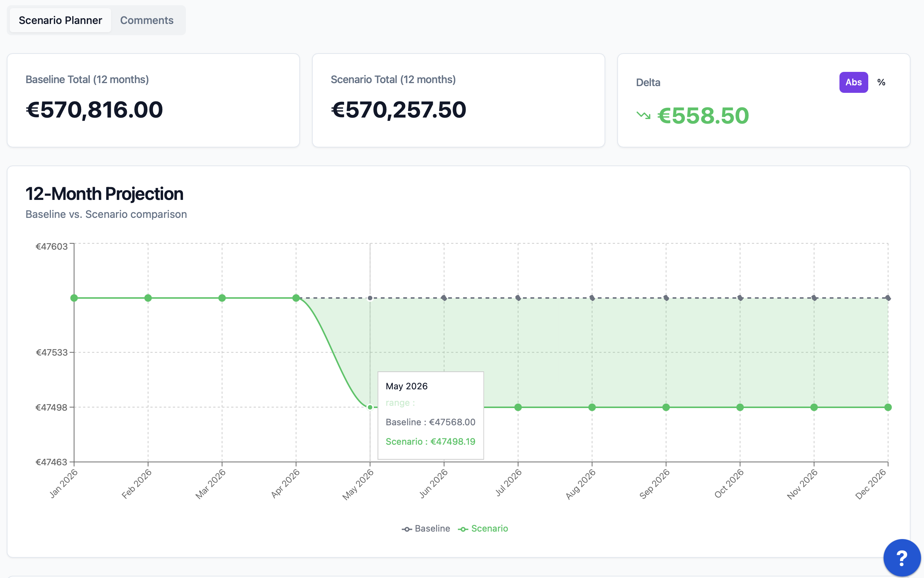Click the May 2026 scenario data point
The image size is (924, 578).
pyautogui.click(x=370, y=407)
